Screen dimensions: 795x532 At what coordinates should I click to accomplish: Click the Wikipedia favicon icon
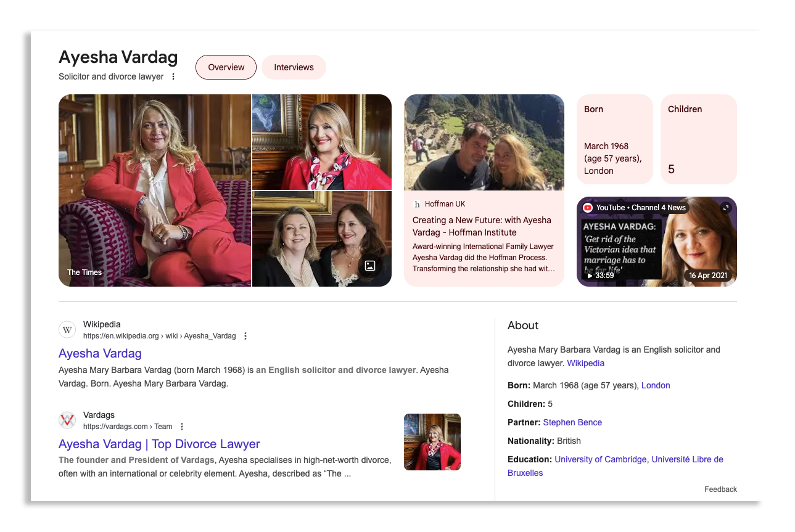pyautogui.click(x=67, y=330)
